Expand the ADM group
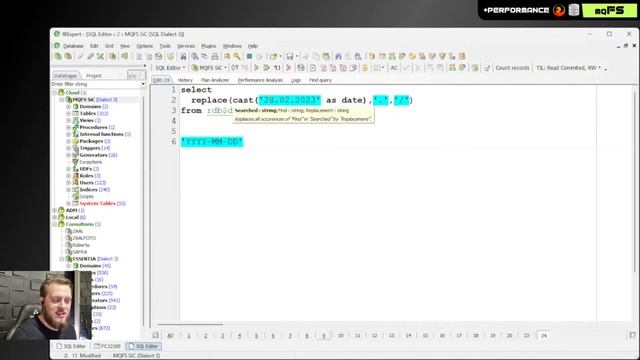 pyautogui.click(x=55, y=211)
